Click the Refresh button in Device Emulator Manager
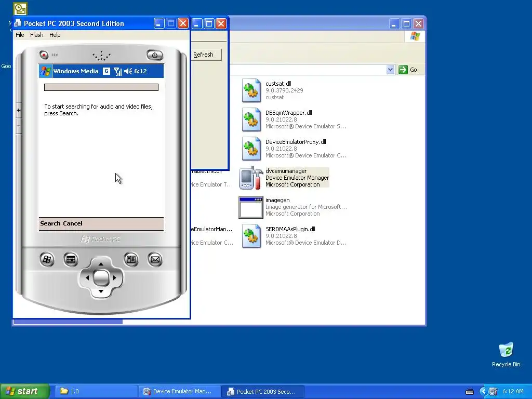The height and width of the screenshot is (399, 532). [206, 55]
